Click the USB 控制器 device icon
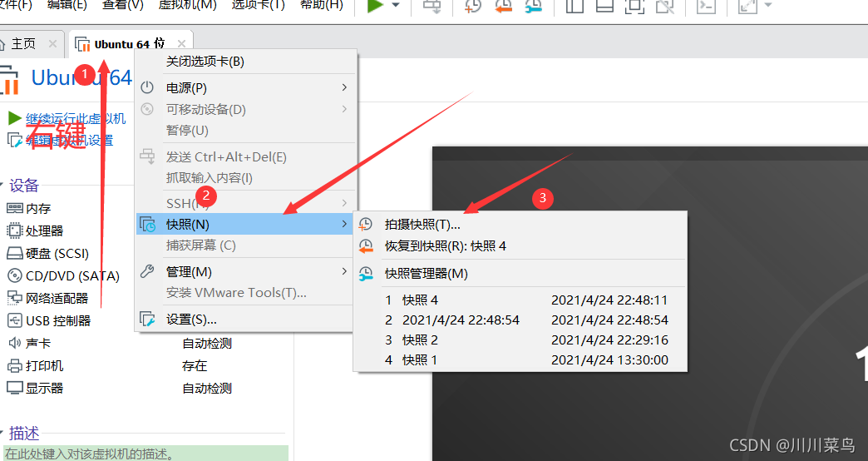Viewport: 868px width, 461px height. pos(14,320)
